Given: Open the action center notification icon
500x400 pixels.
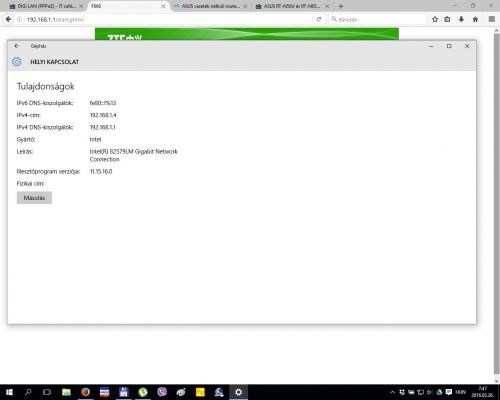Looking at the screenshot, I should coord(449,392).
